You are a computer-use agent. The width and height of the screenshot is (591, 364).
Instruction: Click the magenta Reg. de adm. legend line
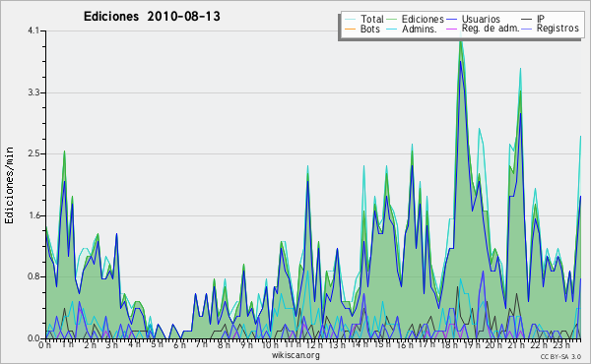point(451,29)
